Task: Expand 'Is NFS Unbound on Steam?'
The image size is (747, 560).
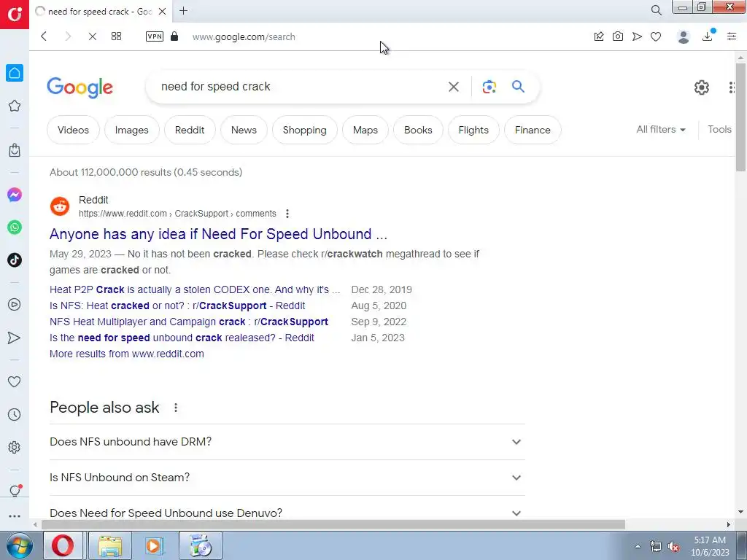Action: 287,478
